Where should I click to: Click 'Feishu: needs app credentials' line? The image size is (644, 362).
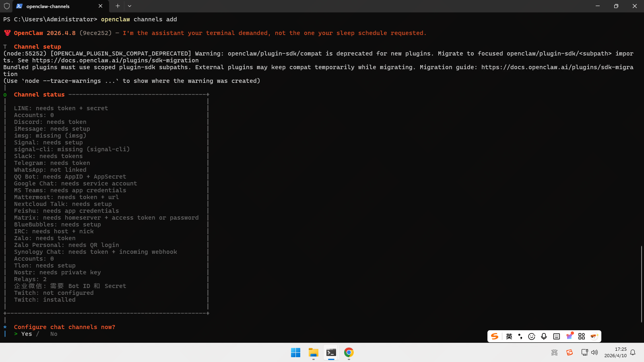tap(66, 211)
